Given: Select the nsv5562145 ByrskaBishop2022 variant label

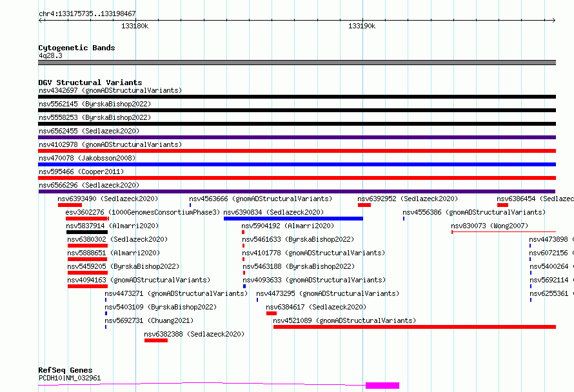Looking at the screenshot, I should 95,104.
